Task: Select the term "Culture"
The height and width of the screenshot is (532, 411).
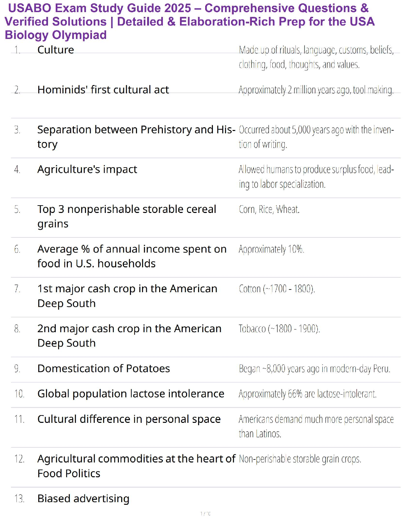Action: tap(56, 50)
